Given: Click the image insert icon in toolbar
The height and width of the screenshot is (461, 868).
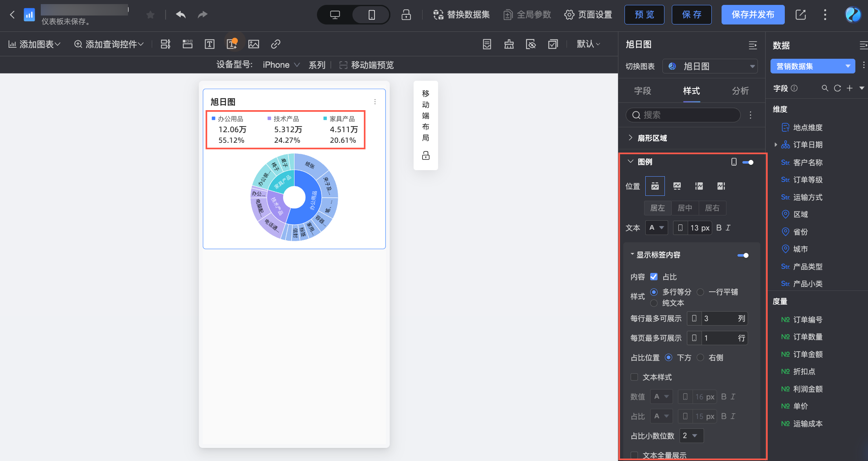Looking at the screenshot, I should click(x=253, y=44).
